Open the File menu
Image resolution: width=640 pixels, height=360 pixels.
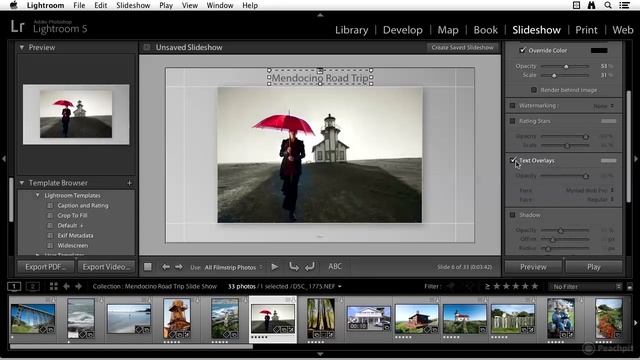click(x=79, y=5)
